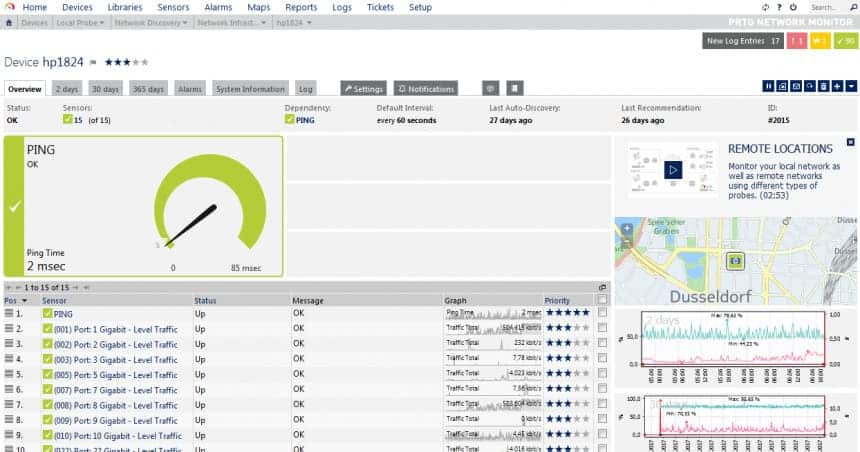This screenshot has width=860, height=452.
Task: Click the PRTG logo icon
Action: click(x=9, y=7)
